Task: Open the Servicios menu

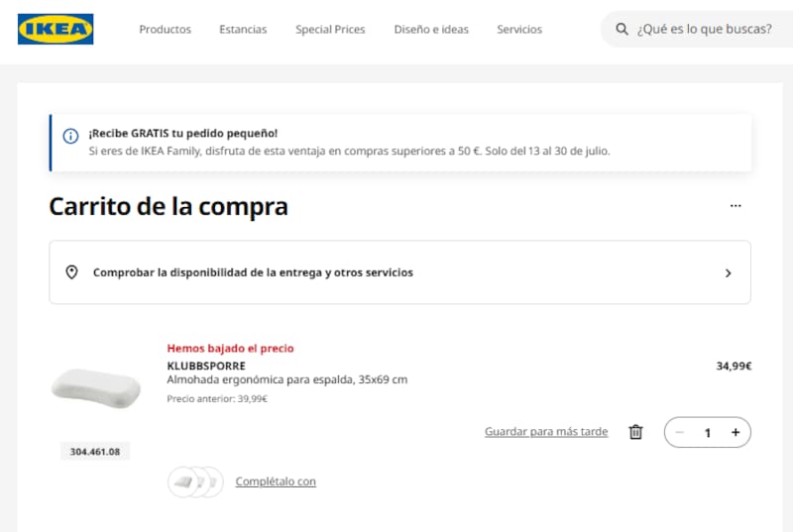Action: [519, 30]
